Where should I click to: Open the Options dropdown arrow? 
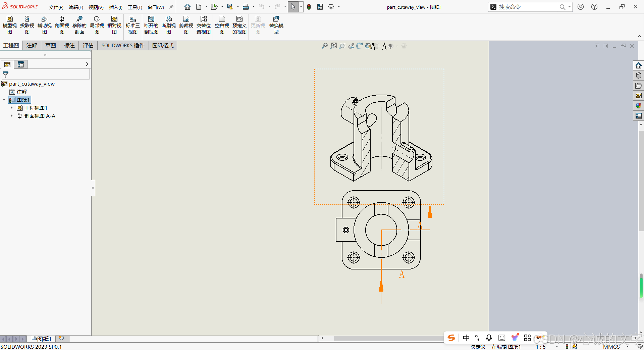point(339,7)
